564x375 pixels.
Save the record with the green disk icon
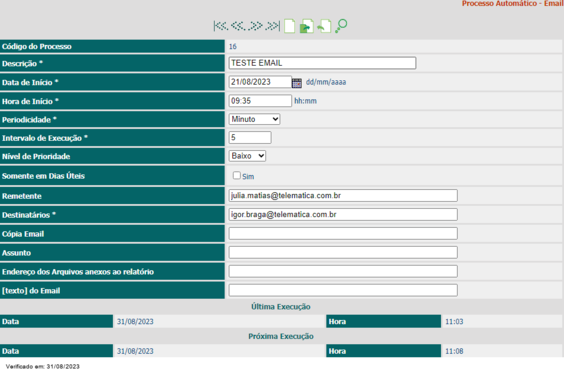[x=306, y=26]
